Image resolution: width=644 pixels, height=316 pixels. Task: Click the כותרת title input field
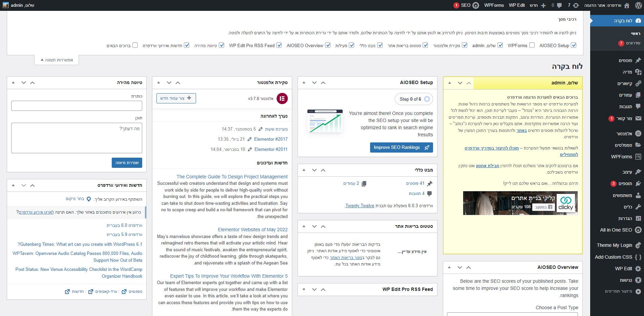point(77,106)
